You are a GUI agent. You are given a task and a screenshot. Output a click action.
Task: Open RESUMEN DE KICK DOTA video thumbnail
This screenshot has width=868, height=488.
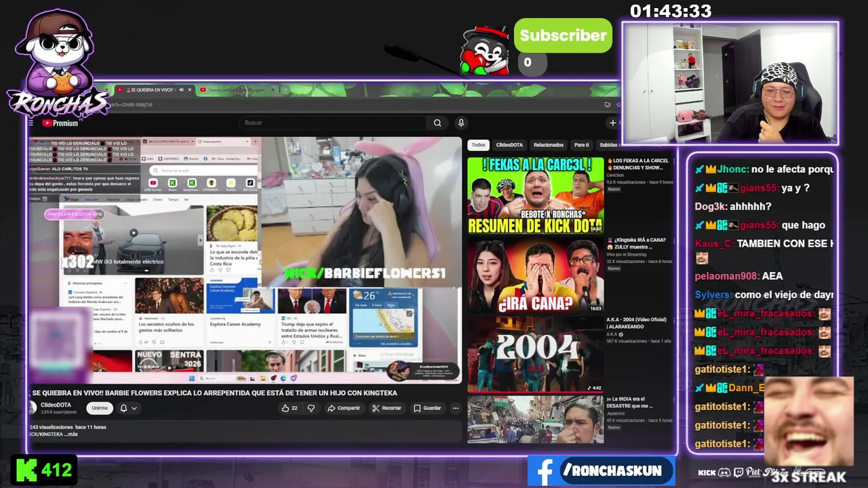[x=535, y=195]
